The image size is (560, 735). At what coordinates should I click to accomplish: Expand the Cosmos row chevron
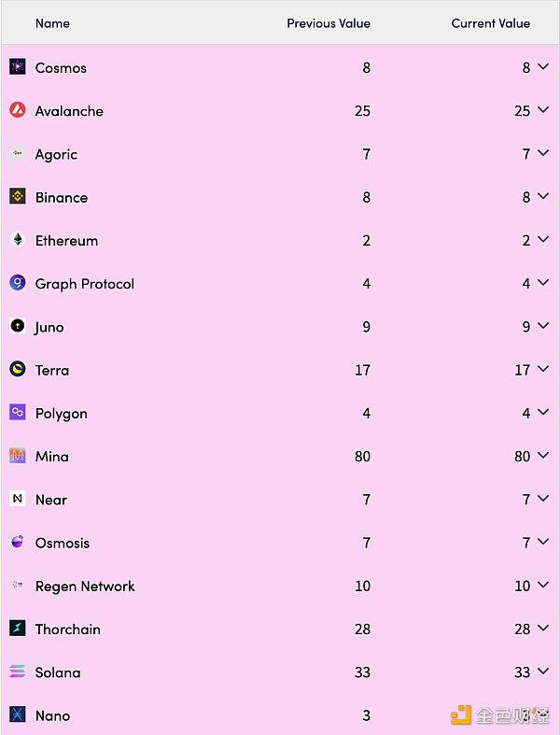(x=543, y=67)
